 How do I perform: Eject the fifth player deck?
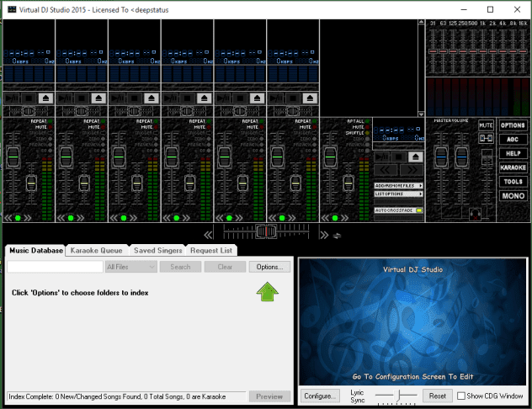coord(257,98)
